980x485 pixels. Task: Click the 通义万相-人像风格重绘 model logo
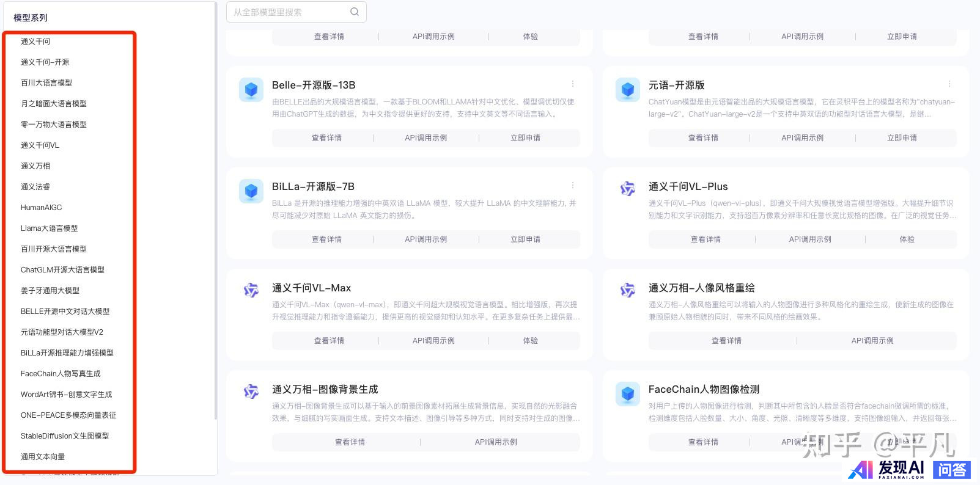pos(627,290)
